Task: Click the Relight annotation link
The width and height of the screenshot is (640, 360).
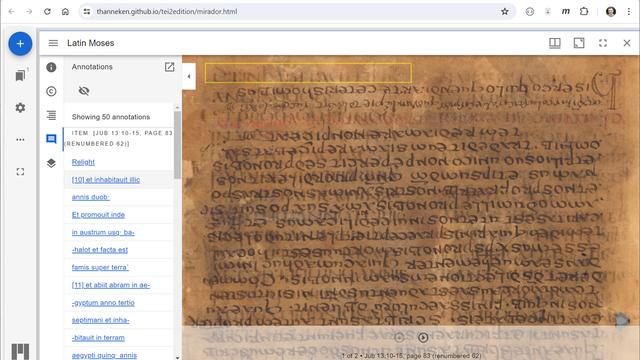Action: click(x=83, y=162)
